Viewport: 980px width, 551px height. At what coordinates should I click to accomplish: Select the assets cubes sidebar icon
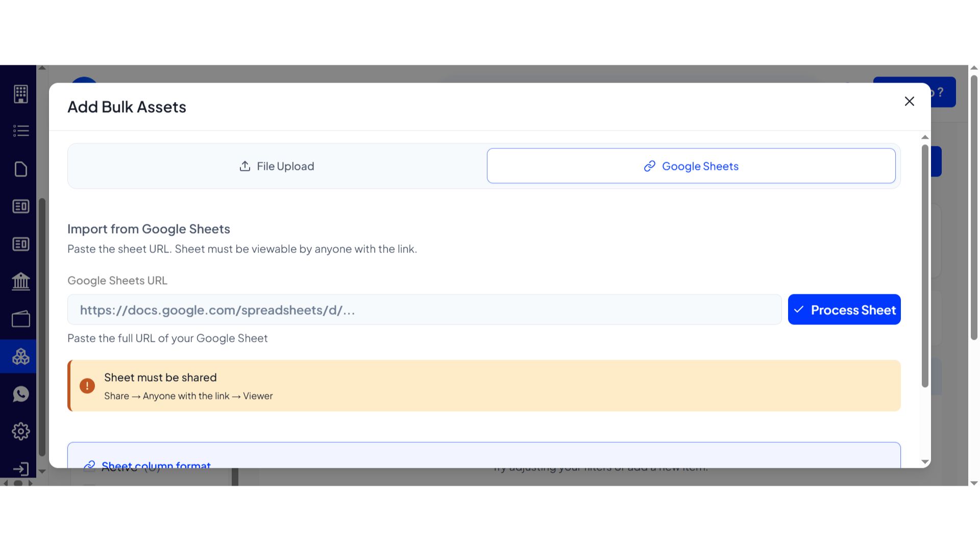tap(20, 356)
